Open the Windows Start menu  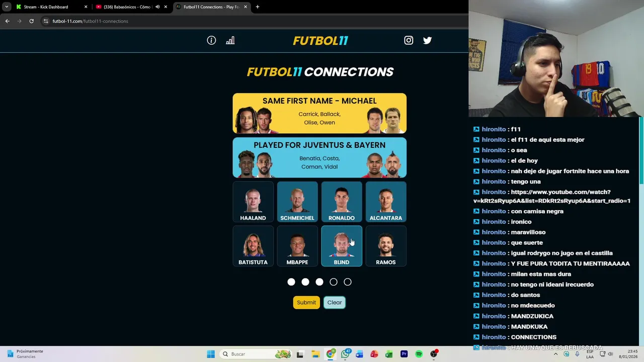211,354
